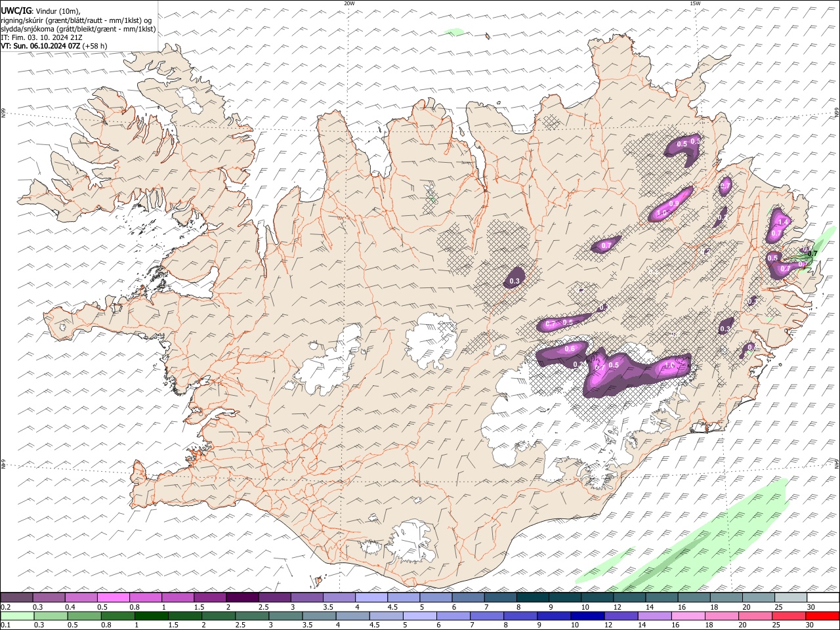Select the bright pink 0.5 snow scale swatch
The width and height of the screenshot is (840, 630).
[x=114, y=597]
